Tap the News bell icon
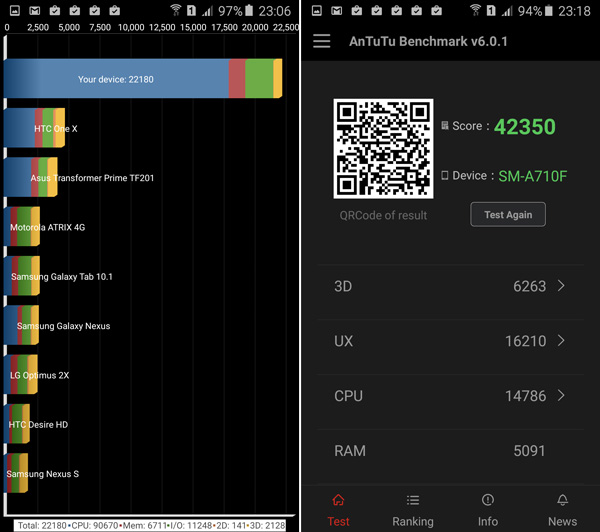The image size is (600, 532). pos(562,500)
